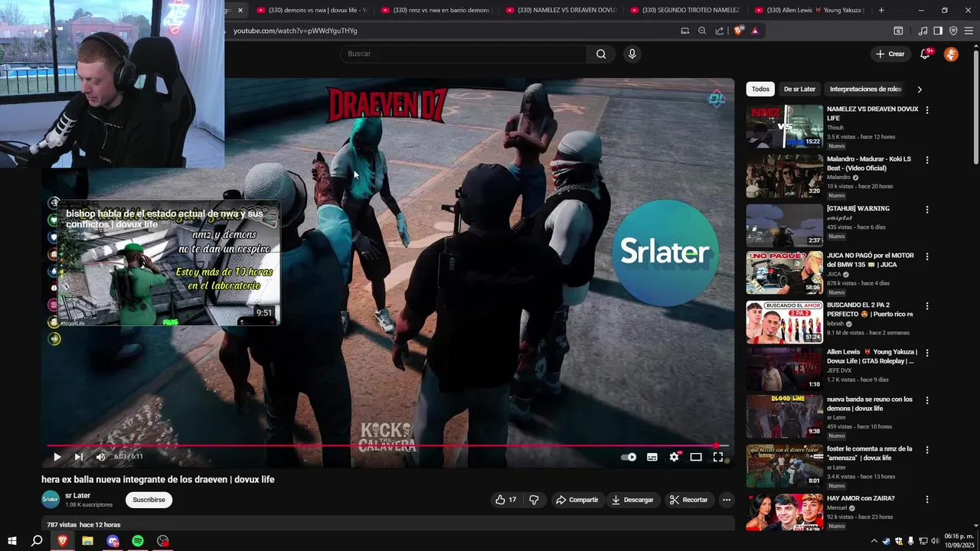980x551 pixels.
Task: Select the Todos filter chip
Action: pos(760,89)
